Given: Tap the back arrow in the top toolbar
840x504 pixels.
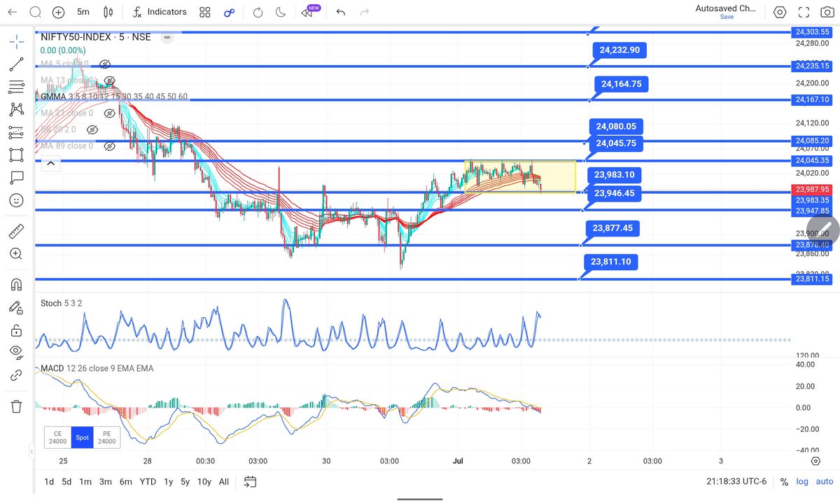Looking at the screenshot, I should [x=12, y=12].
